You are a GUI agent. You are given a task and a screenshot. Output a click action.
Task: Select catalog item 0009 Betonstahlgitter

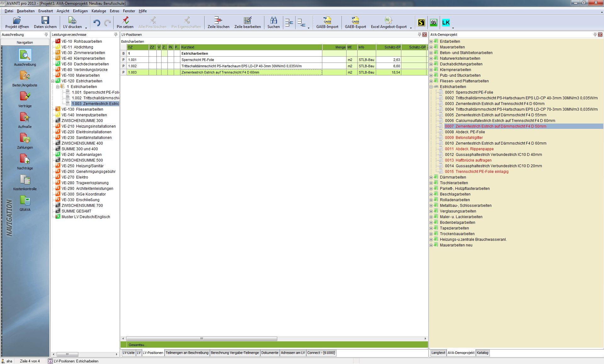pos(464,138)
